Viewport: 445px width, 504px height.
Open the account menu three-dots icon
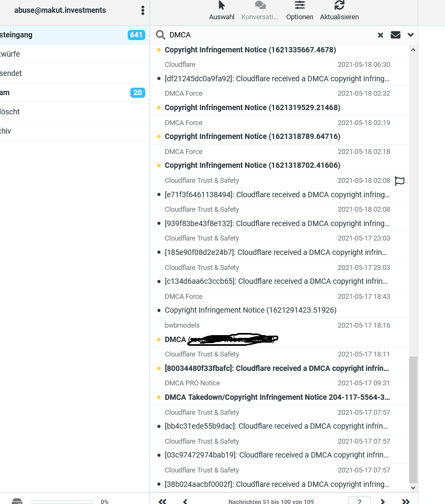coord(143,10)
